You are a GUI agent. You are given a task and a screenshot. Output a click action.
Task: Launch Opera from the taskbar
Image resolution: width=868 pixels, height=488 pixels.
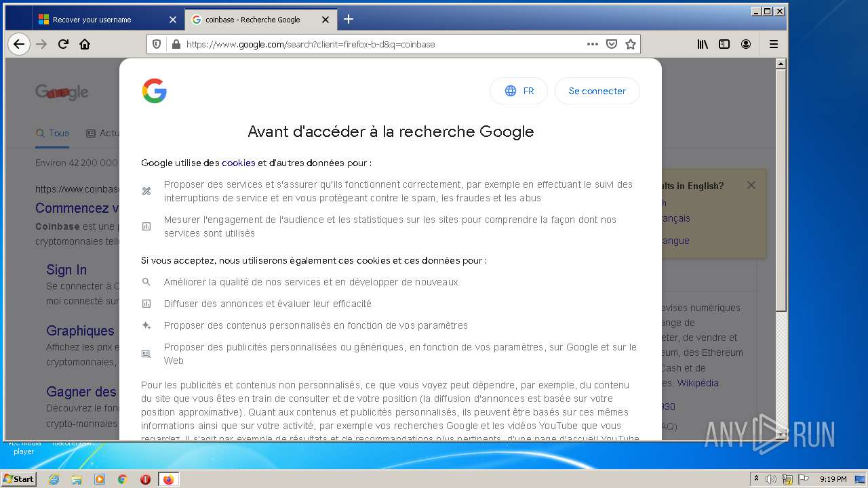(x=145, y=479)
